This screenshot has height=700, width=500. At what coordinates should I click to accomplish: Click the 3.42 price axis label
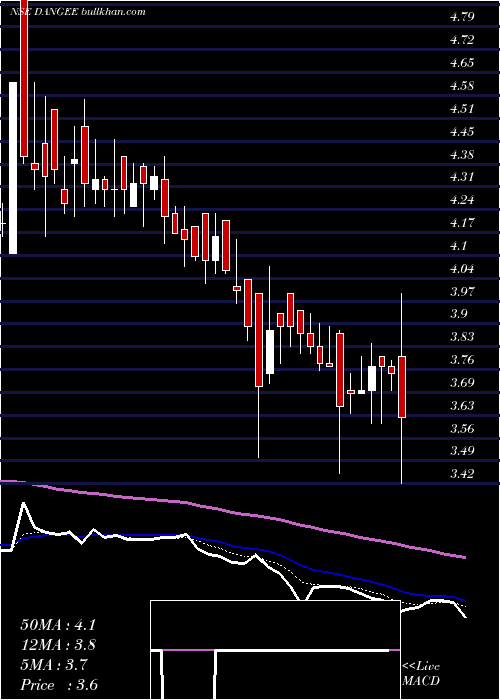(462, 473)
